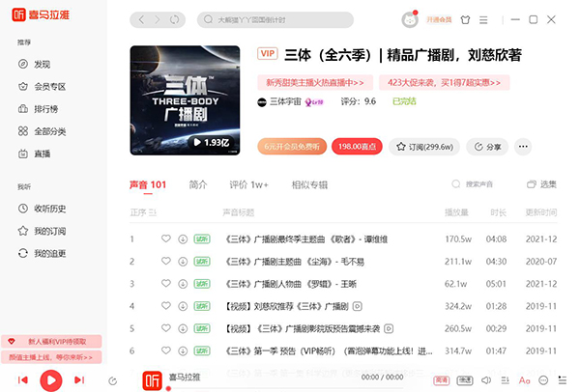Like track 5 影院版预告 heart icon
Image resolution: width=580 pixels, height=392 pixels.
click(x=166, y=328)
